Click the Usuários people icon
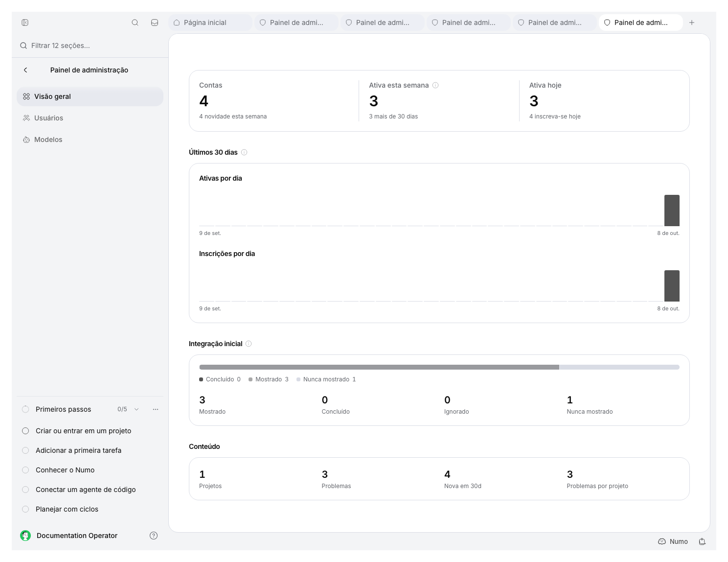This screenshot has height=562, width=728. coord(26,118)
